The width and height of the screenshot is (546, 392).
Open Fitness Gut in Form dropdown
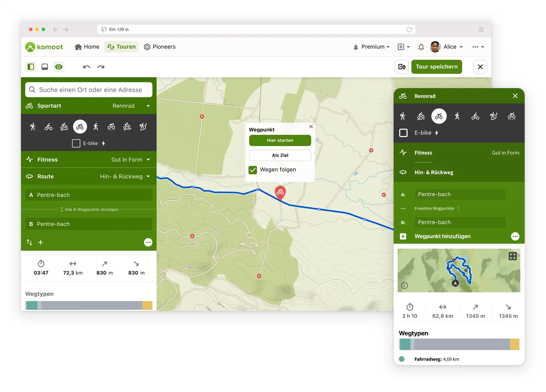pyautogui.click(x=130, y=160)
